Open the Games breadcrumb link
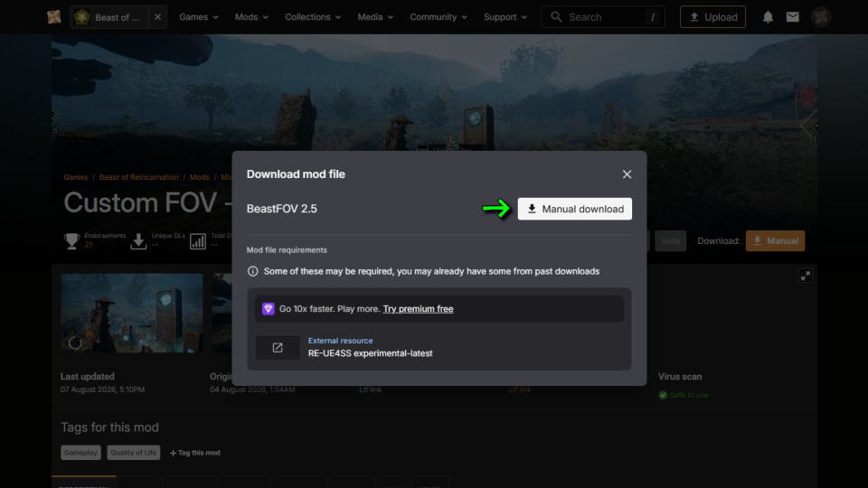Image resolution: width=868 pixels, height=488 pixels. coord(76,177)
